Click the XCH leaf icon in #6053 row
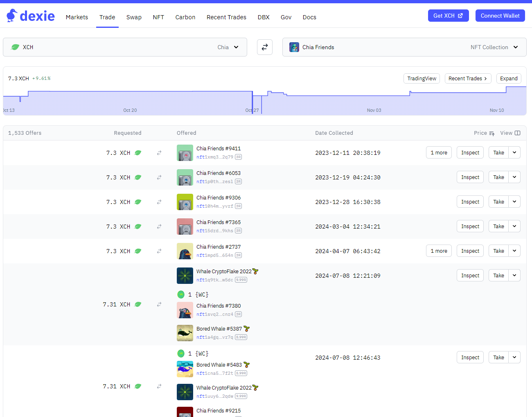 [x=138, y=177]
